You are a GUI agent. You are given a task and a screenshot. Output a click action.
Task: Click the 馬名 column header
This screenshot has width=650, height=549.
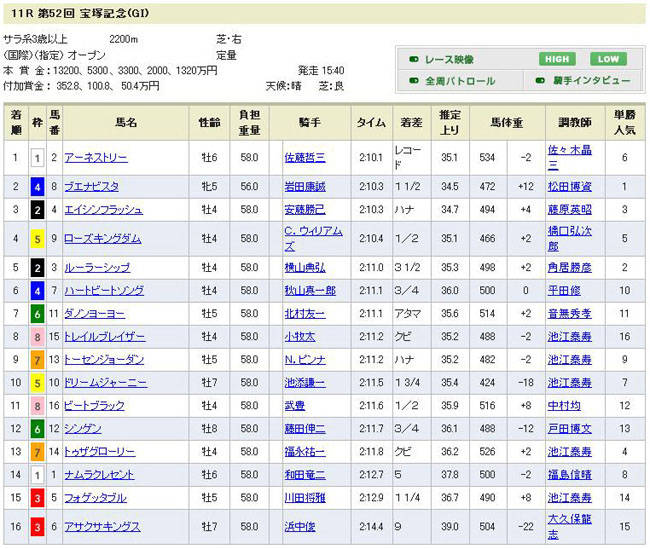pyautogui.click(x=125, y=122)
